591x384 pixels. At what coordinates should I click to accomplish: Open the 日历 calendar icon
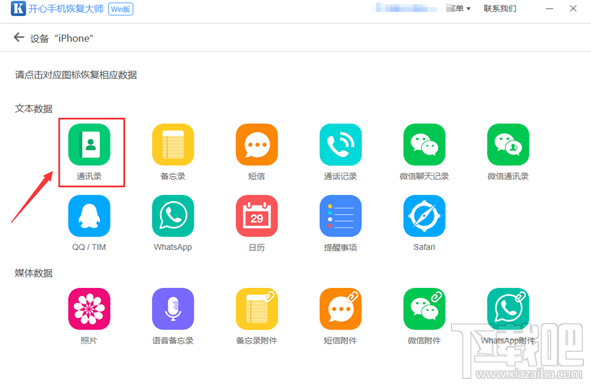coord(257,216)
